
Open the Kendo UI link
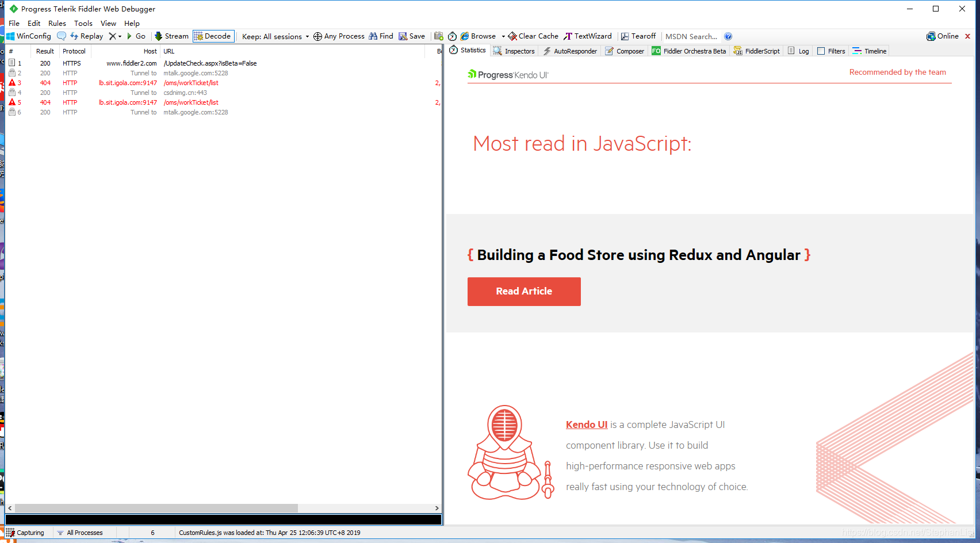tap(587, 425)
